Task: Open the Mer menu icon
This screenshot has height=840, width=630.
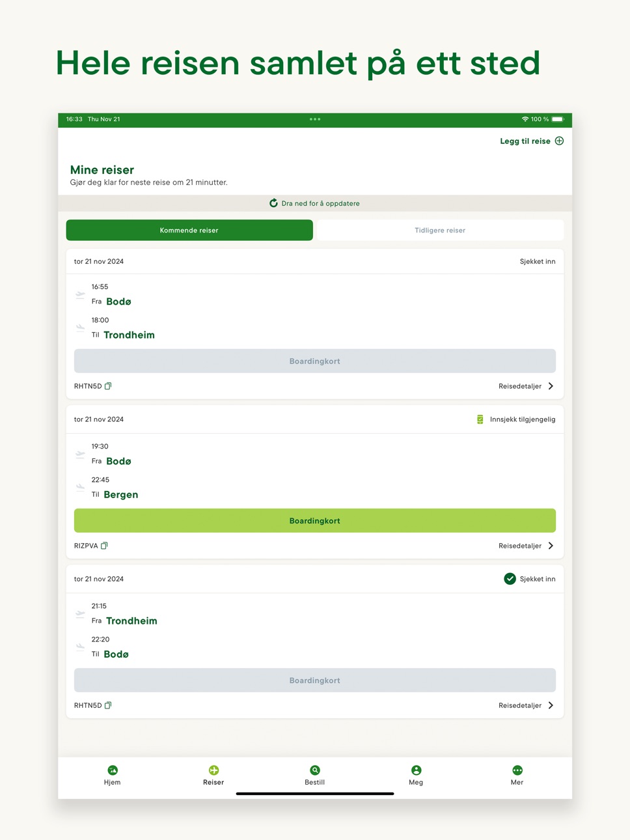Action: tap(517, 770)
